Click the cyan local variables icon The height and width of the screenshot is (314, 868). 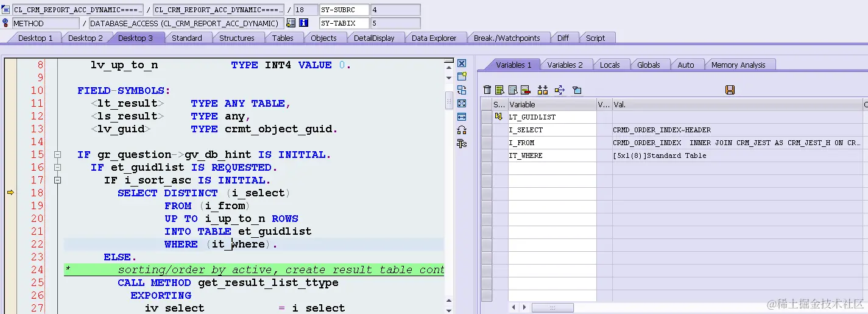point(577,90)
